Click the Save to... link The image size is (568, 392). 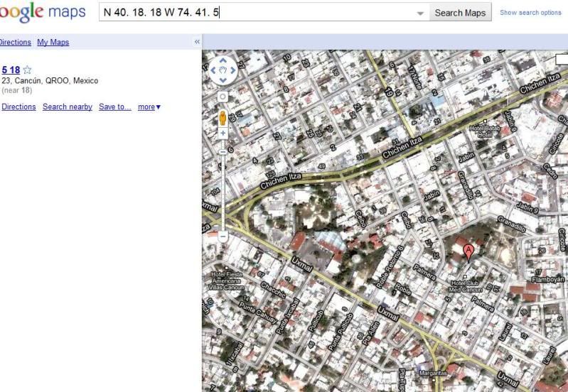coord(115,107)
